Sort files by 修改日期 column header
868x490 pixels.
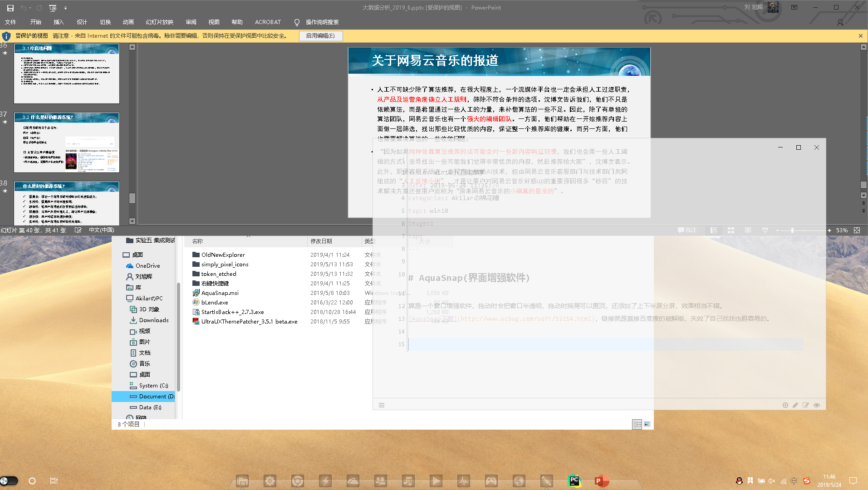click(x=321, y=241)
